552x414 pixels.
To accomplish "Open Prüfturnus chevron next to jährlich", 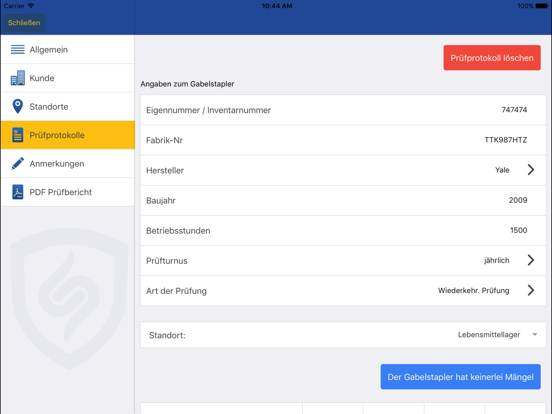I will [531, 260].
